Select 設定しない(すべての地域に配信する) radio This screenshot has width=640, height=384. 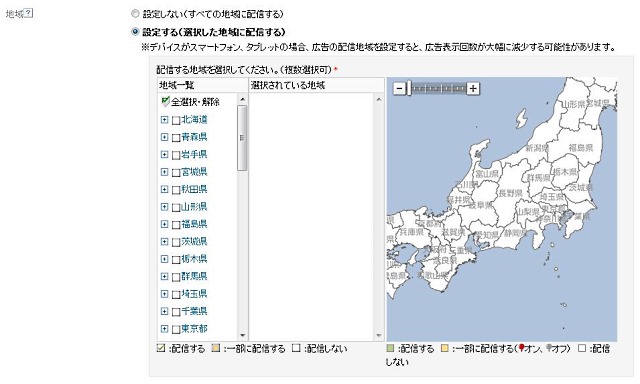click(135, 13)
